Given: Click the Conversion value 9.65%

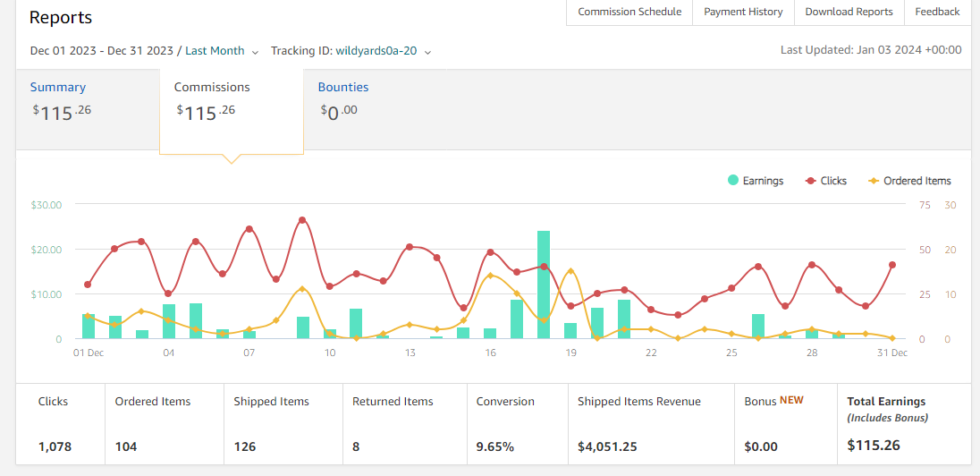Looking at the screenshot, I should click(x=495, y=446).
